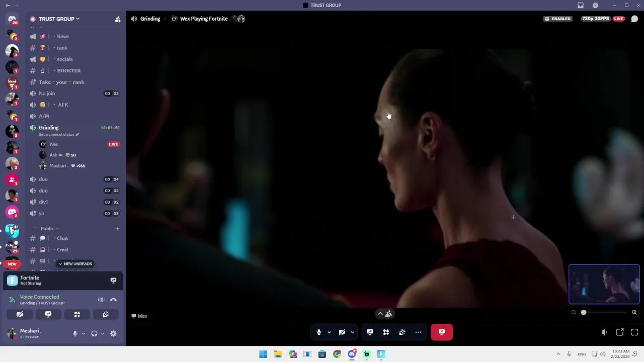Open the rank channel
The height and width of the screenshot is (362, 644).
74,48
